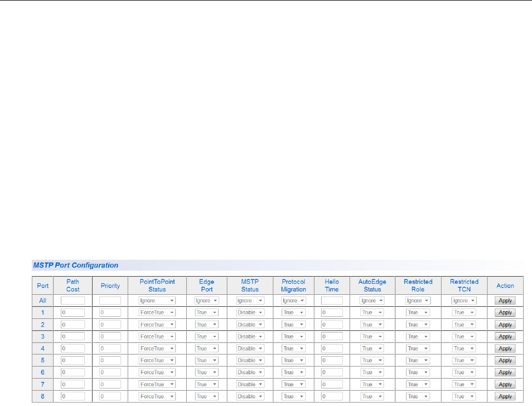
Task: Open Restricted Role dropdown for port 8
Action: [x=418, y=396]
